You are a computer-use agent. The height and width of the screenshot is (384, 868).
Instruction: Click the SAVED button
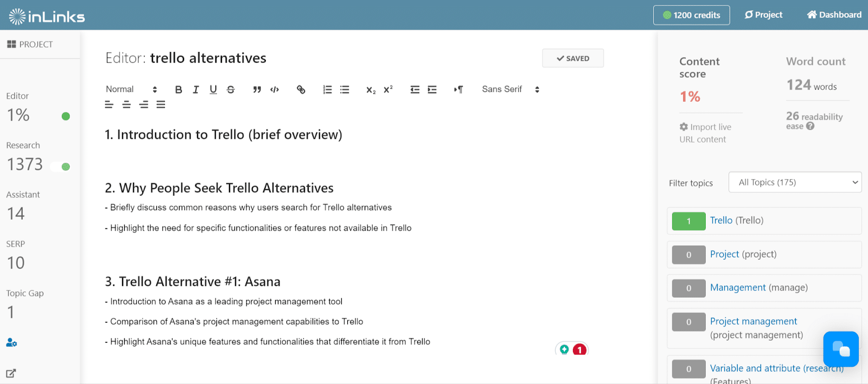click(x=573, y=59)
